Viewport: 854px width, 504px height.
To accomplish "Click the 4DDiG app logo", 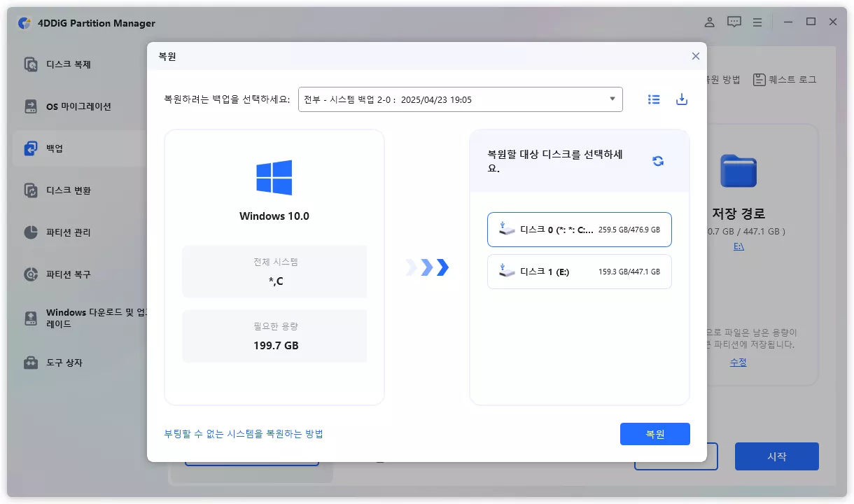I will [24, 23].
